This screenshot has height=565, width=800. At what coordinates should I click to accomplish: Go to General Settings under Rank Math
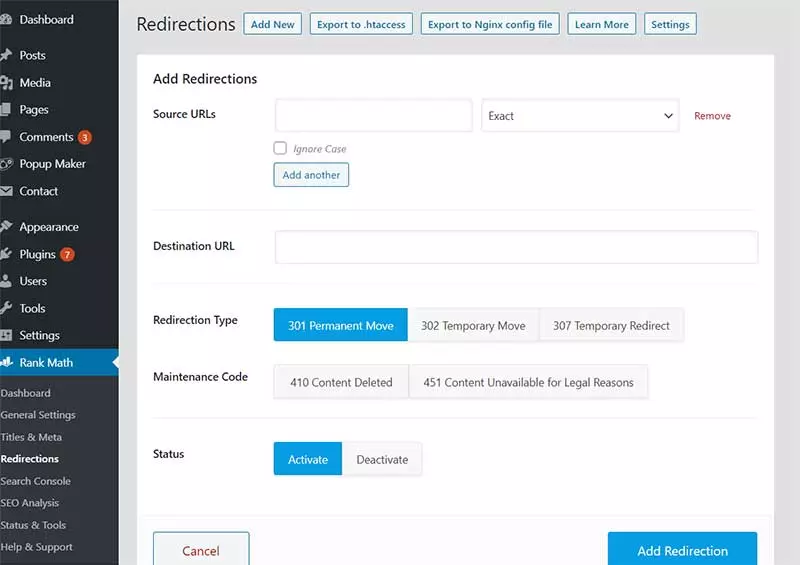pos(38,415)
